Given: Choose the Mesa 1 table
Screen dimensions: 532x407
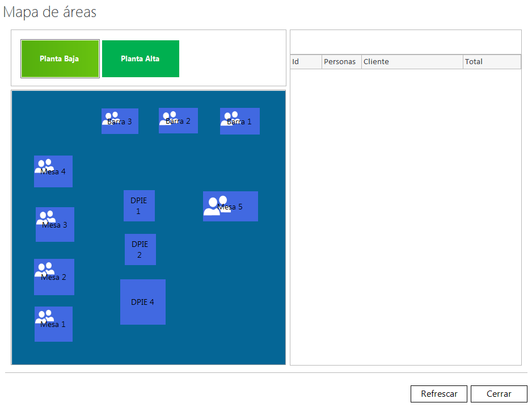Looking at the screenshot, I should pyautogui.click(x=53, y=324).
